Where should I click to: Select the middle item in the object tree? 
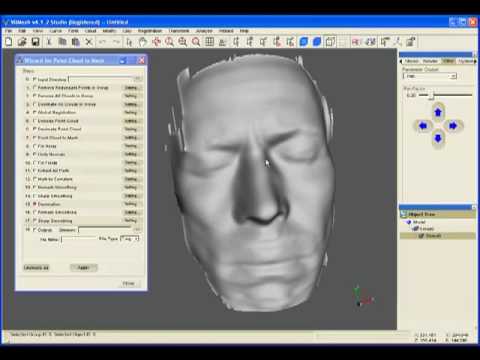426,229
